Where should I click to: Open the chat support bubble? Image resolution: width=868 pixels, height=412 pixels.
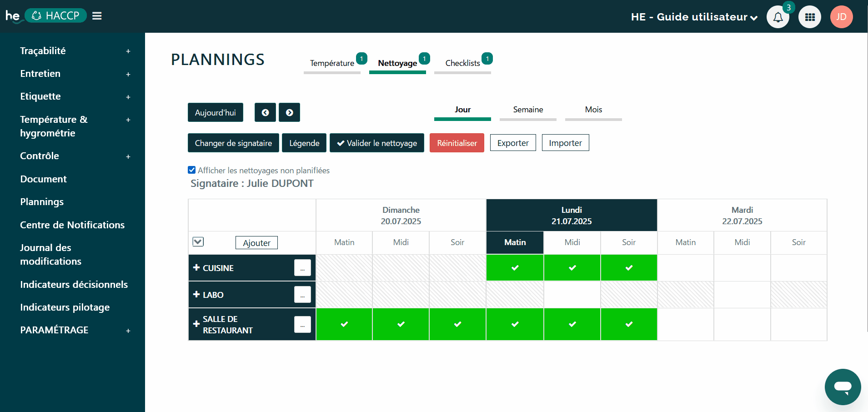(x=843, y=387)
